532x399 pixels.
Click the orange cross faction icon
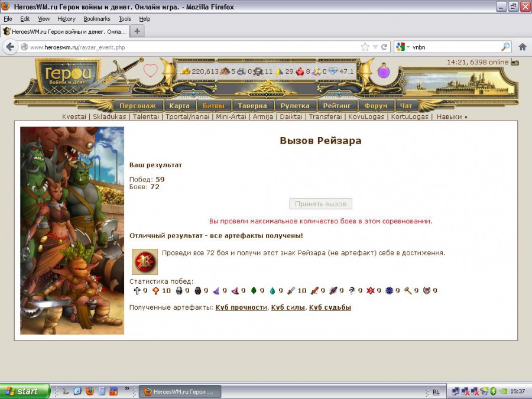(155, 290)
